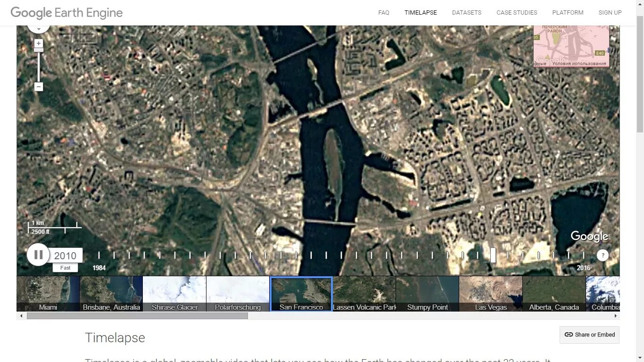Open the FAQ page
Viewport: 644px width, 362px height.
point(384,13)
